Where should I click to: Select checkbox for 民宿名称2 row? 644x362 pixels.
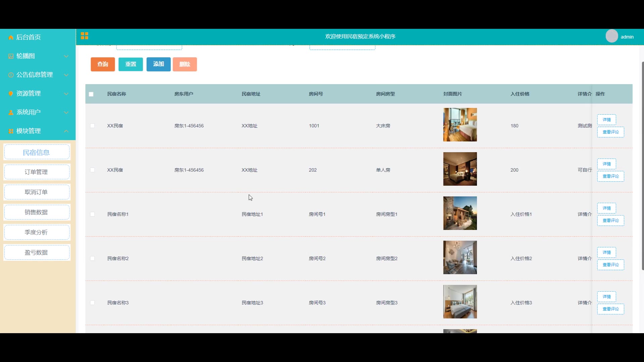click(x=92, y=258)
